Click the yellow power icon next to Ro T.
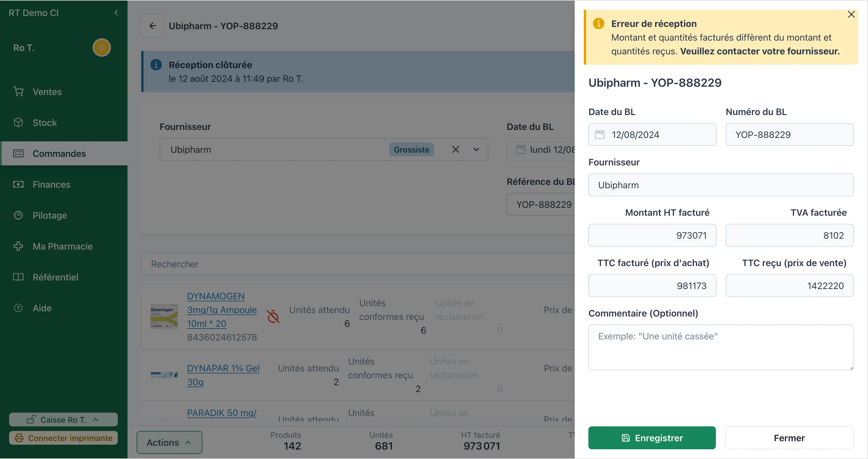 click(x=101, y=48)
